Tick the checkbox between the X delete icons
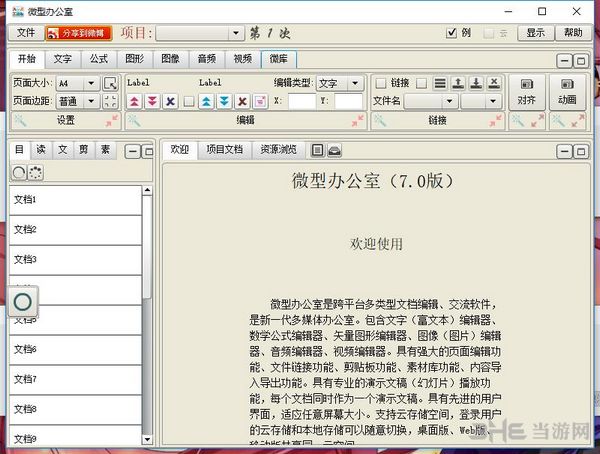600x454 pixels. tap(189, 101)
